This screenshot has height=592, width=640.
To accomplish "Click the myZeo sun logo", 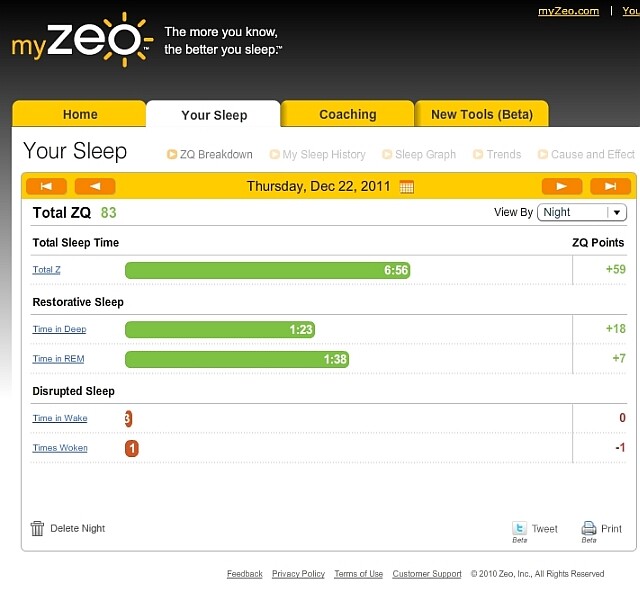I will click(x=82, y=40).
